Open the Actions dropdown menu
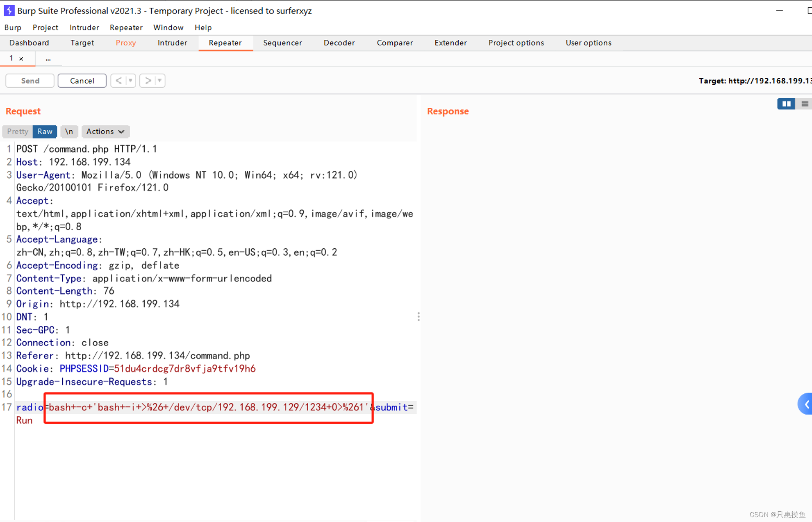This screenshot has height=522, width=812. tap(105, 132)
